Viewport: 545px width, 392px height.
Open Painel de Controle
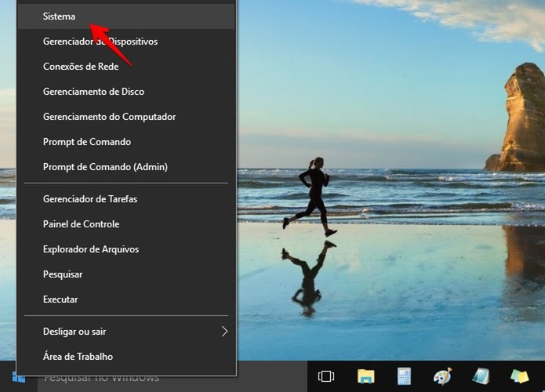point(126,224)
